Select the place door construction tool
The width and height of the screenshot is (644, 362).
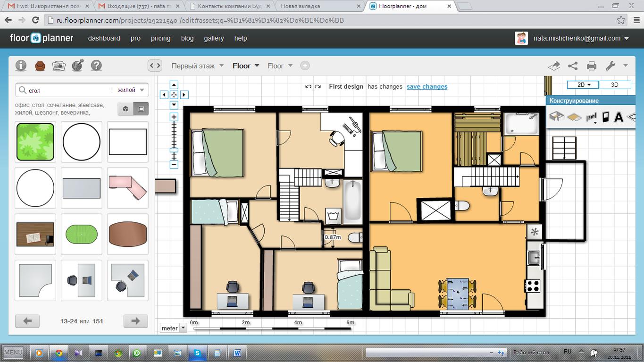tap(606, 117)
